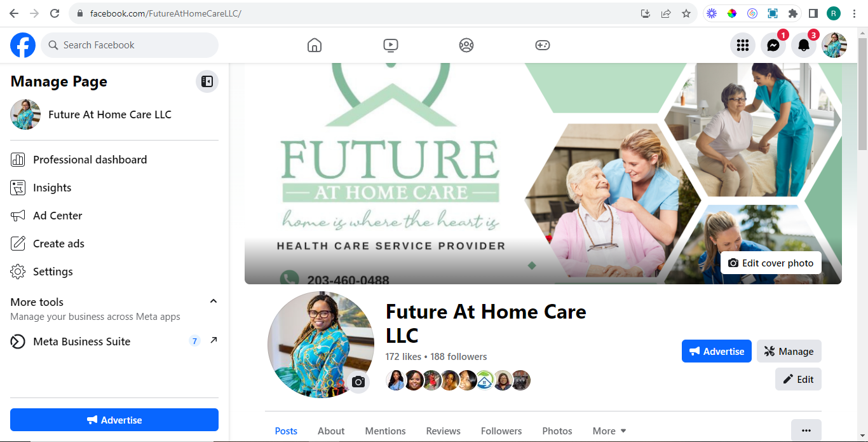Open the three-dot page options menu
Screen dimensions: 868x442
pyautogui.click(x=806, y=431)
